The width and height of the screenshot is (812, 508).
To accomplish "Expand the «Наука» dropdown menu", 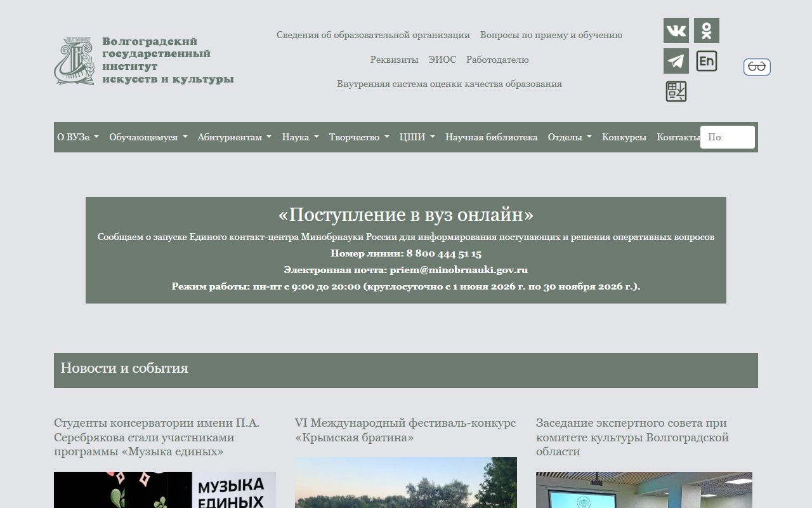I will pos(301,137).
